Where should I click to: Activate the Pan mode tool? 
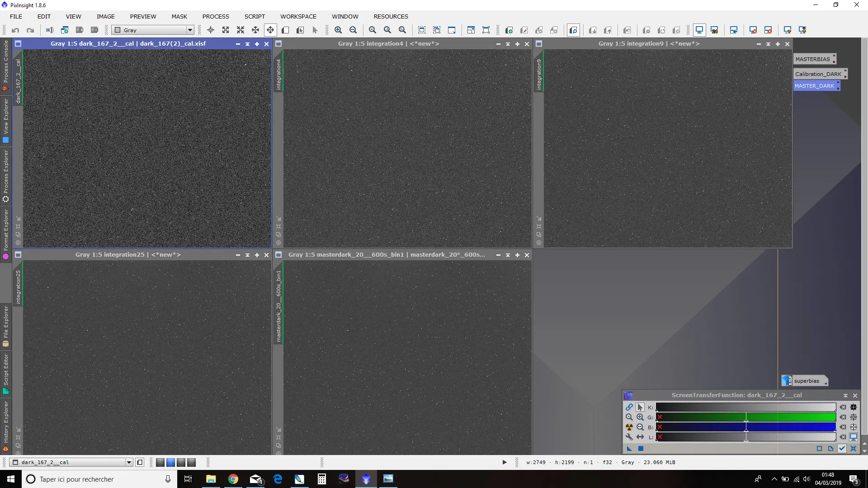tap(270, 30)
